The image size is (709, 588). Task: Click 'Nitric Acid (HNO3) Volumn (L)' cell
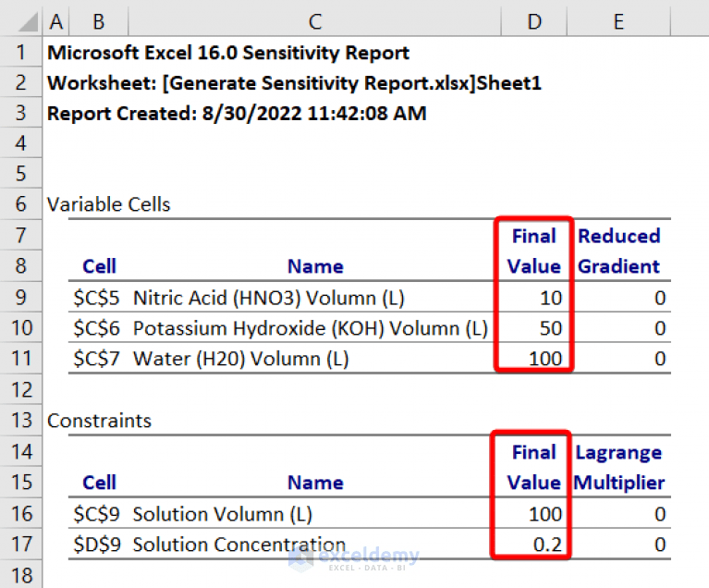tap(269, 298)
